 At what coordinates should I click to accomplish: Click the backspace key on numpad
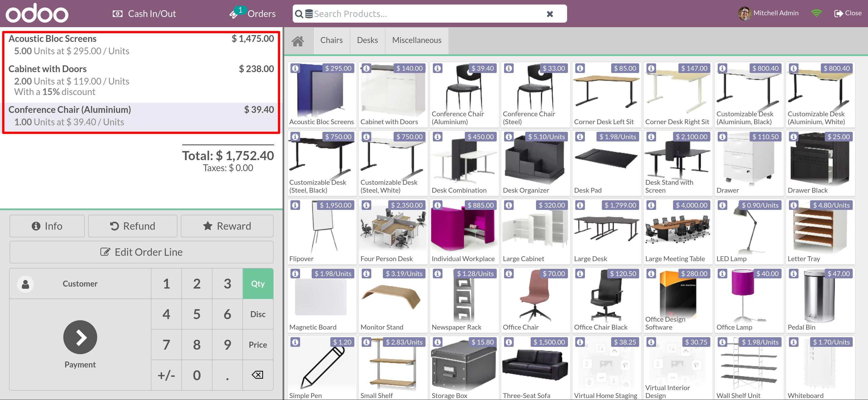tap(257, 375)
